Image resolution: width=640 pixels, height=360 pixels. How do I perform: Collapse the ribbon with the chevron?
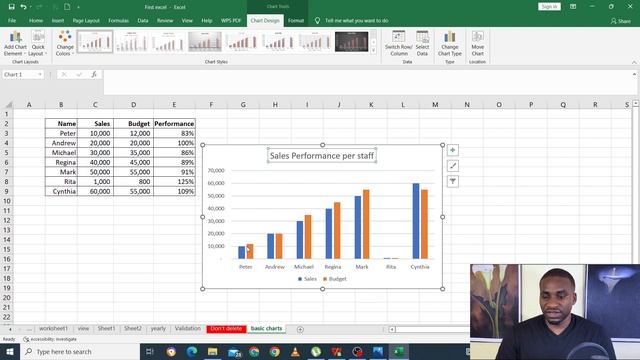click(634, 62)
